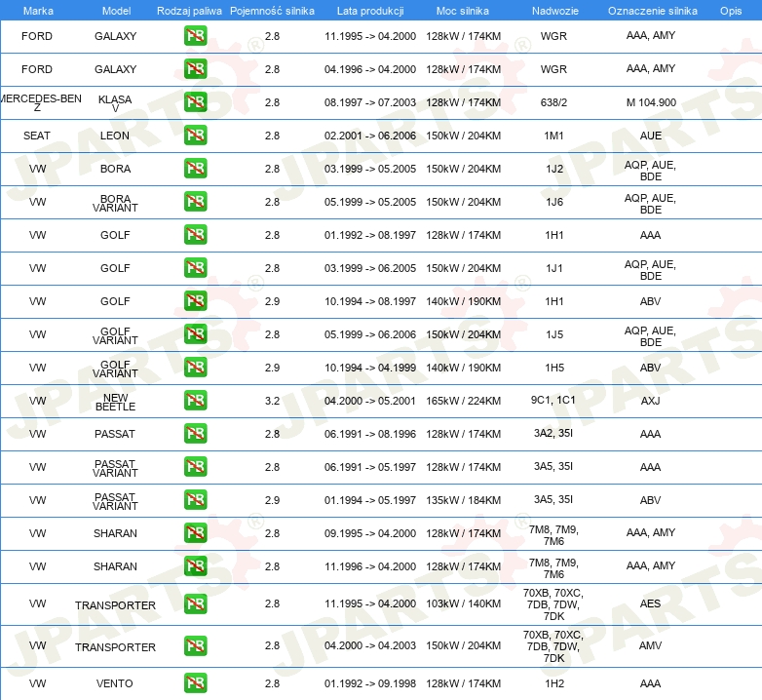Click engine code AES
Screen dimensions: 762x700
point(650,603)
